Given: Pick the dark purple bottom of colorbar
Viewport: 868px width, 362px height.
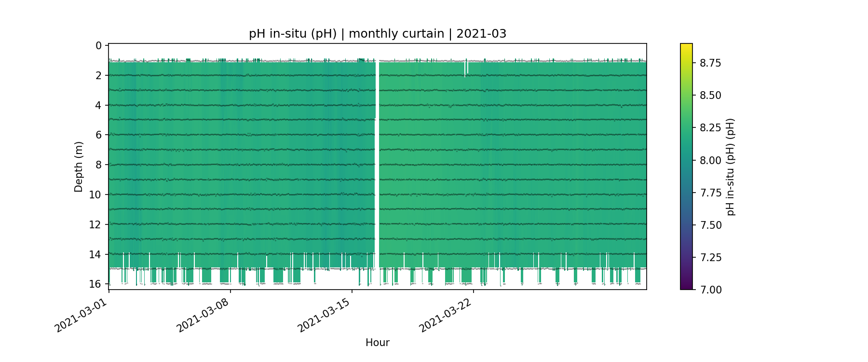Looking at the screenshot, I should pos(686,287).
